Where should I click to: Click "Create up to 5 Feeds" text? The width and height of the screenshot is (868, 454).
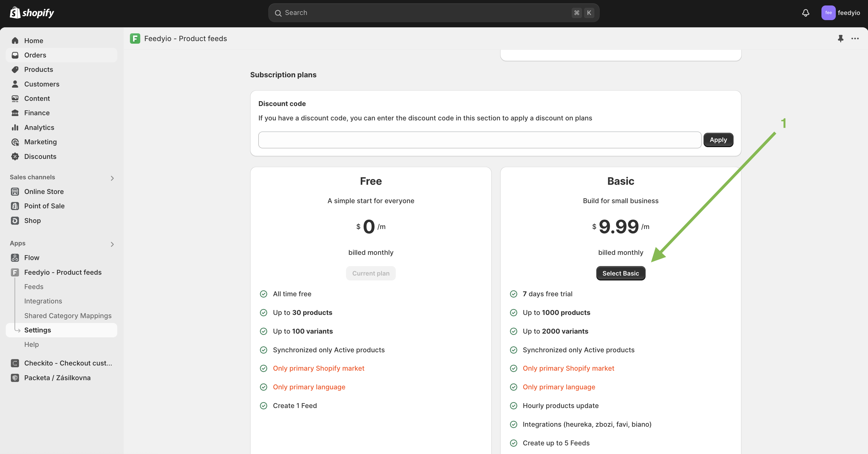point(556,443)
